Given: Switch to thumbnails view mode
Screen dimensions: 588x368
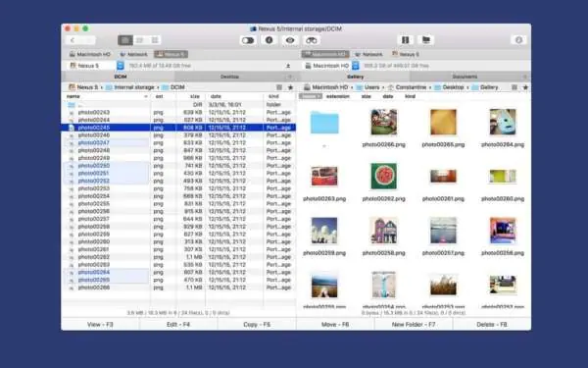Looking at the screenshot, I should point(155,40).
